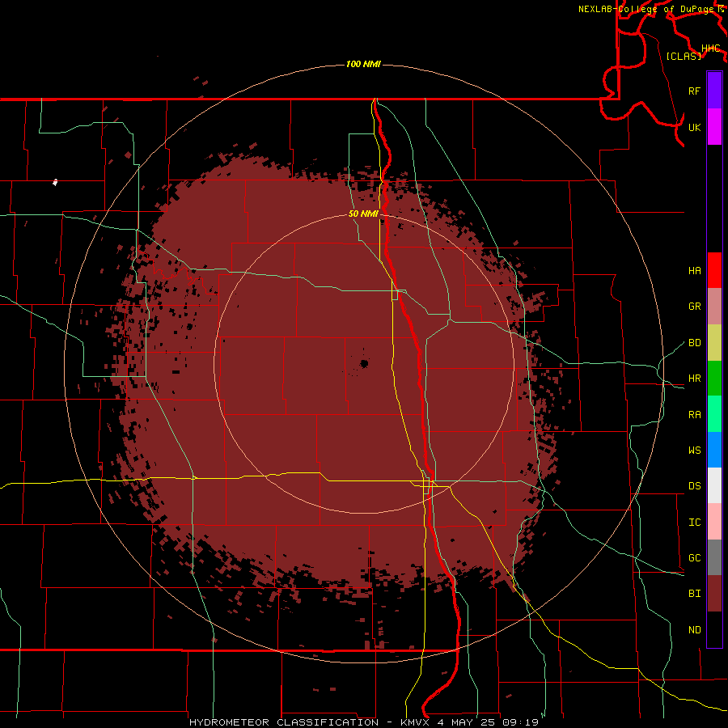Screen dimensions: 728x728
Task: Click the 'IC' legend label
Action: tap(695, 523)
